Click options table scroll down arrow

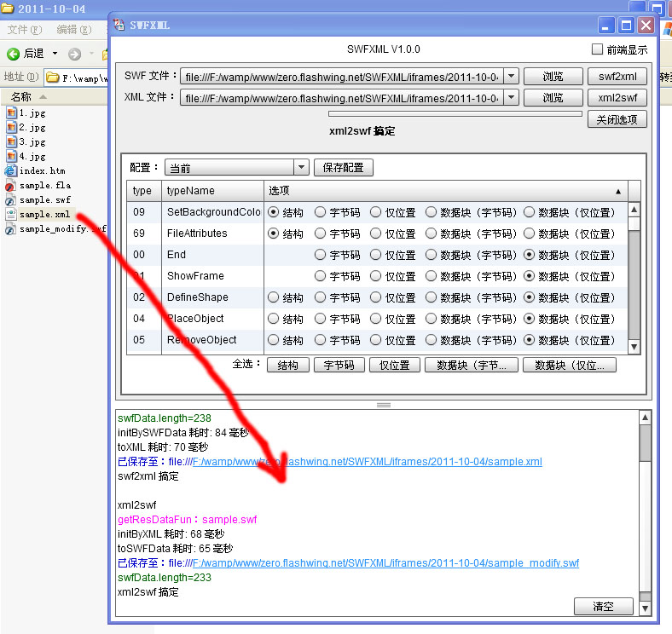coord(634,347)
